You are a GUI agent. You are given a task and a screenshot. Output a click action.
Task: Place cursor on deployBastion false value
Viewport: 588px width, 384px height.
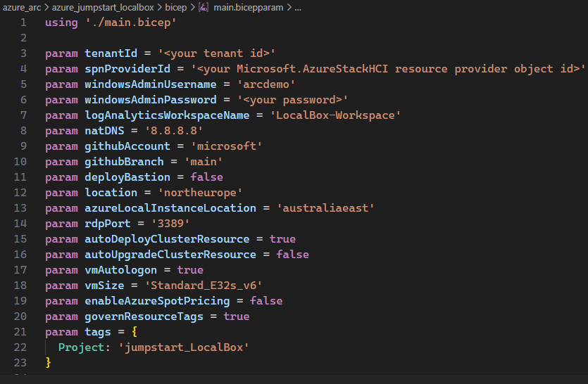(206, 177)
